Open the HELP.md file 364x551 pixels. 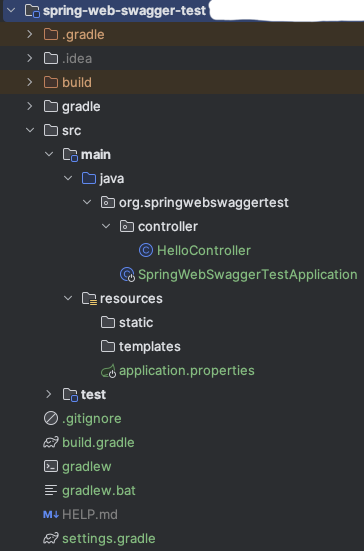(x=90, y=514)
